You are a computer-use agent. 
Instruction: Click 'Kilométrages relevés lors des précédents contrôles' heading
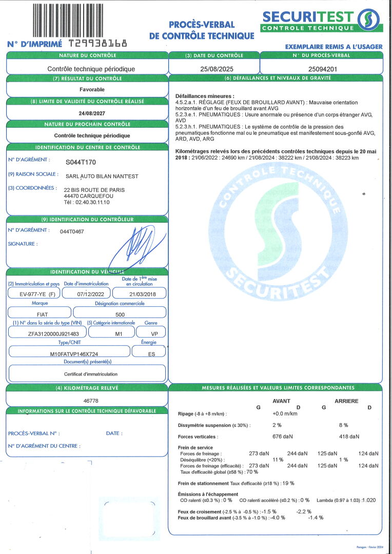[276, 154]
